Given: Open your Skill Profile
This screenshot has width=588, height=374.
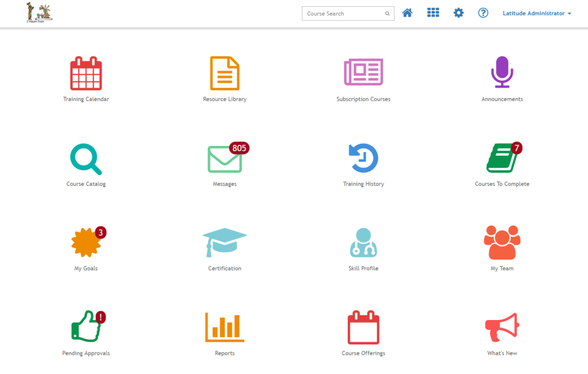Looking at the screenshot, I should pos(363,243).
